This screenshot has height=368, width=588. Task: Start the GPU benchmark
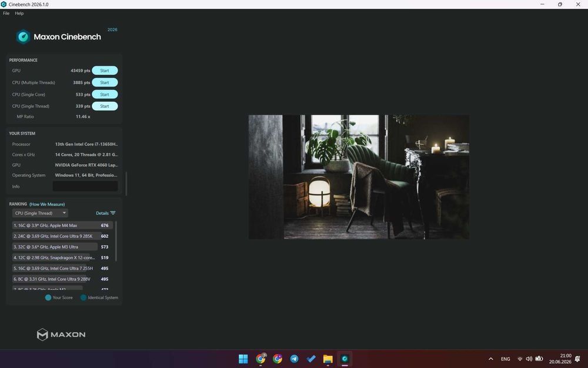(x=105, y=71)
